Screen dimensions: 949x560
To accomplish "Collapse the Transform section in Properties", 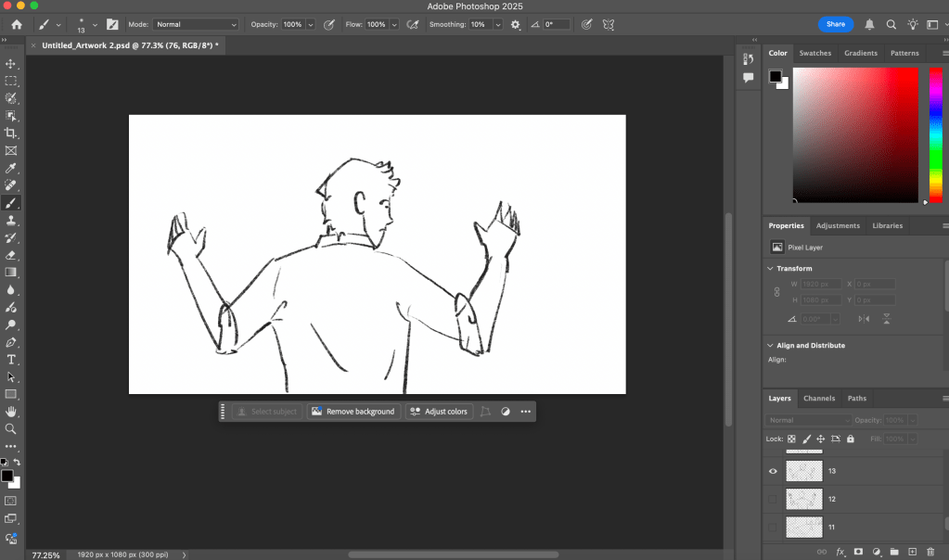I will tap(770, 269).
